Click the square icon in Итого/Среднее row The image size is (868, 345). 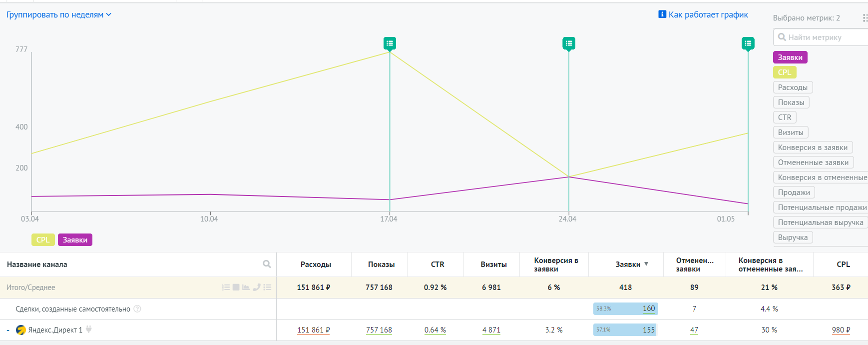(x=236, y=287)
